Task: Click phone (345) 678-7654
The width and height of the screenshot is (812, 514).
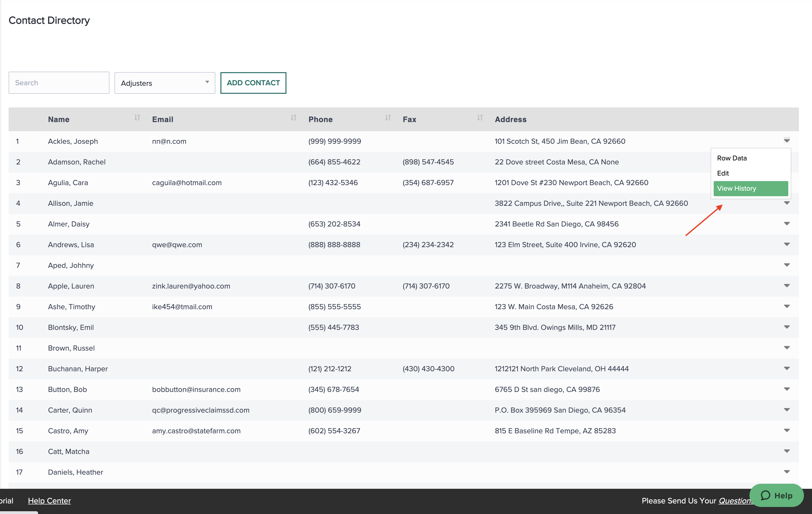Action: tap(333, 390)
